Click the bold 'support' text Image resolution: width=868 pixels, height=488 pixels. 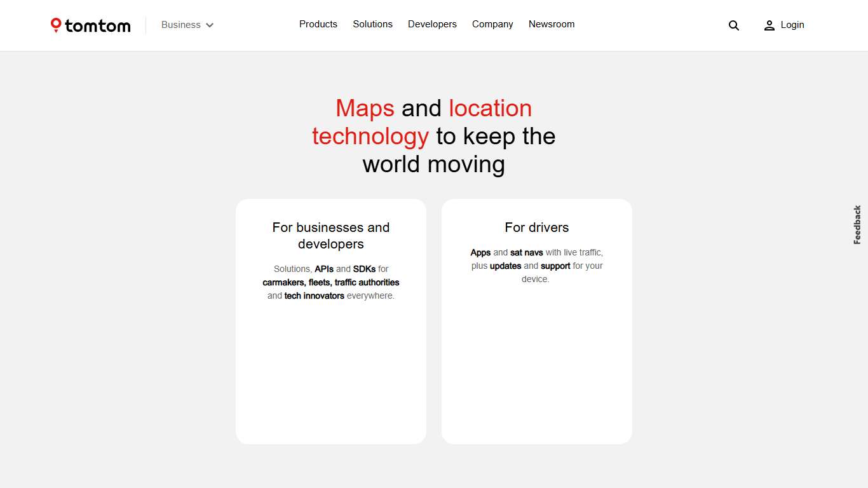(x=555, y=266)
